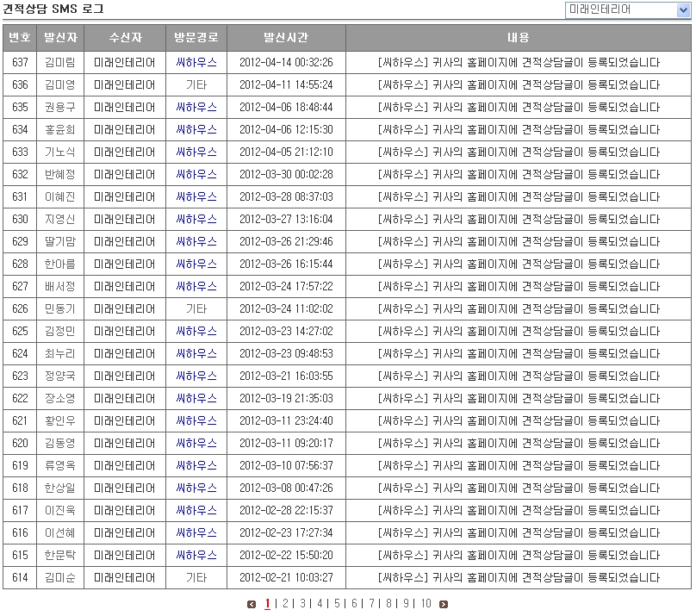696x616 pixels.
Task: Jump to page 5 in pagination
Action: coord(337,604)
